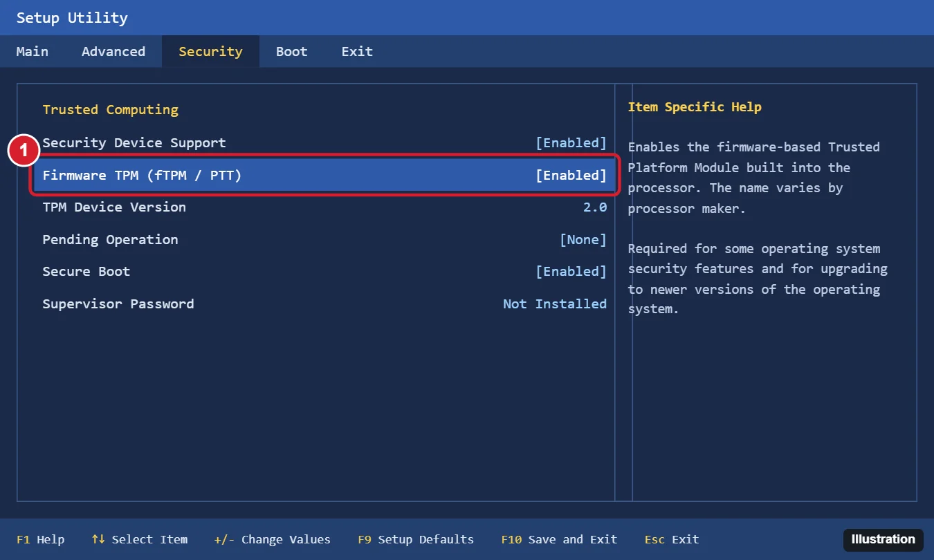Select Firmware TPM (fTPM / PTT) option

click(x=324, y=176)
